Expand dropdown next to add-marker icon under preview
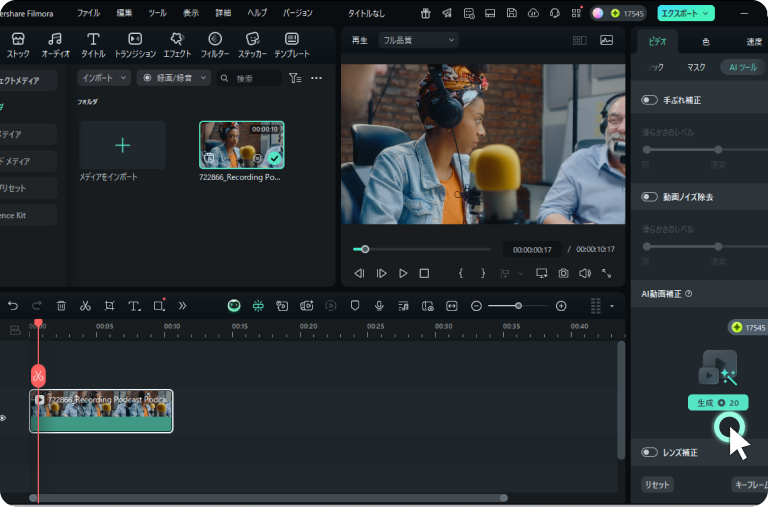The height and width of the screenshot is (507, 768). point(520,273)
